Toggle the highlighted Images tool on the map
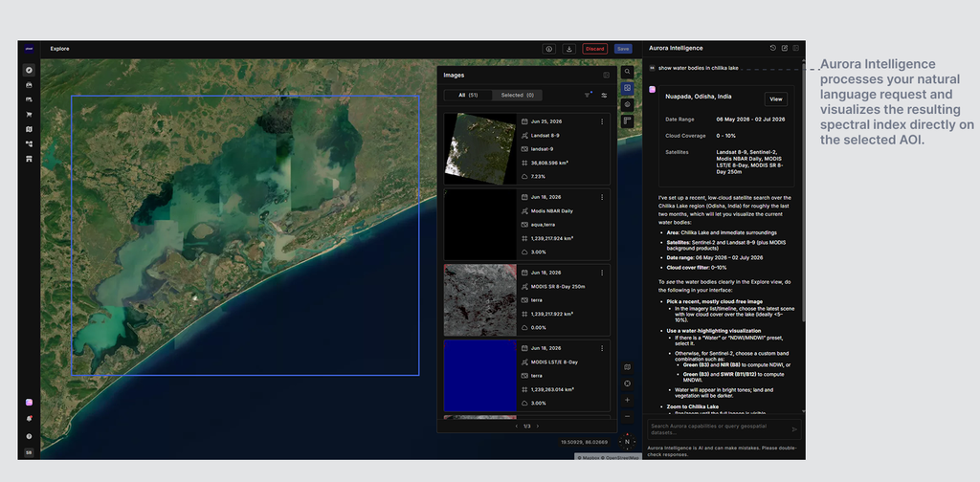The width and height of the screenshot is (980, 482). 628,89
